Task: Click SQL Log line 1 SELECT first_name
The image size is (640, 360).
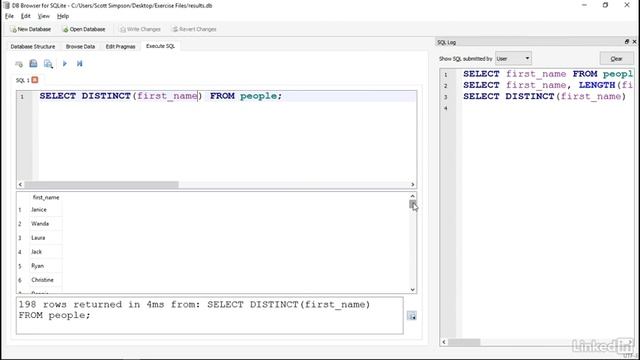Action: tap(548, 74)
